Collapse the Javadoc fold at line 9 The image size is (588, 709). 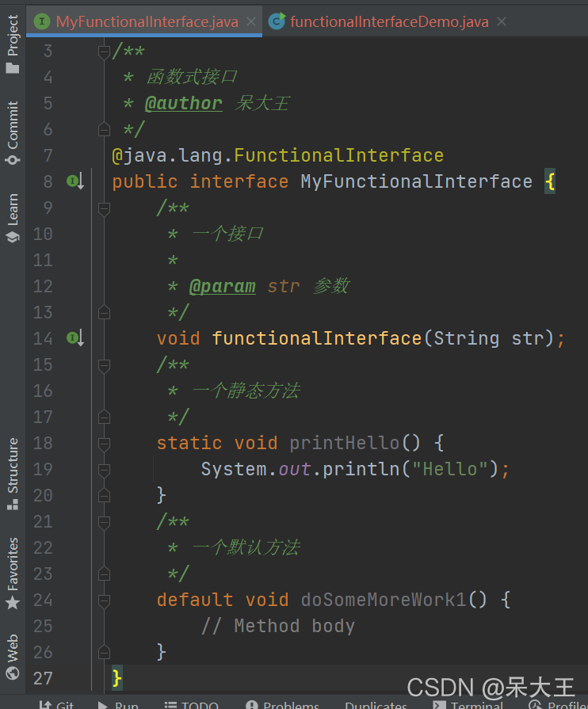104,208
